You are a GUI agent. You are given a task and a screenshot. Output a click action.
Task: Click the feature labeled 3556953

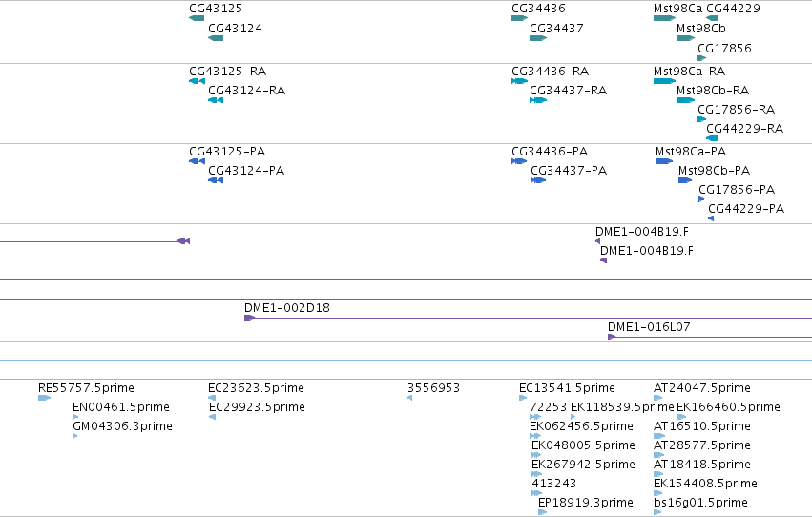434,388
